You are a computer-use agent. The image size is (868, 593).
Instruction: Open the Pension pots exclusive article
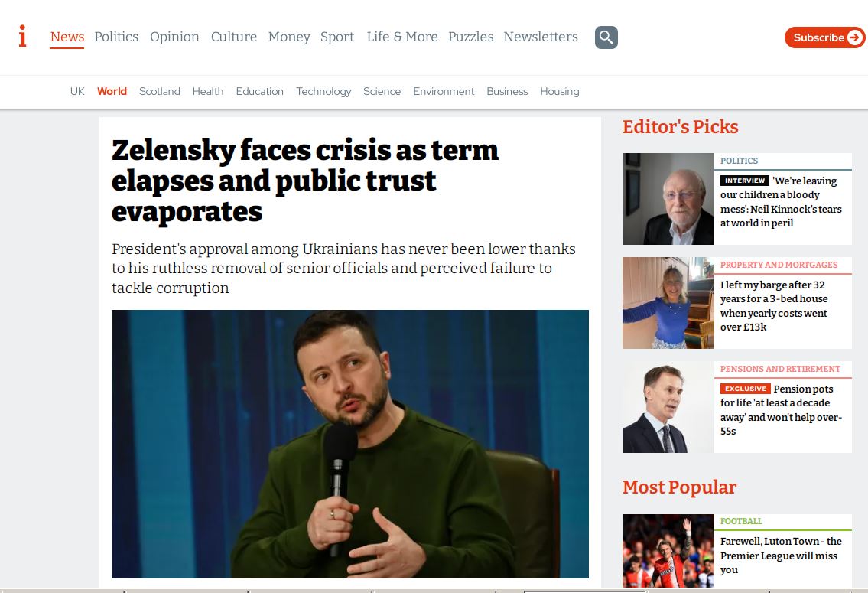pyautogui.click(x=781, y=409)
